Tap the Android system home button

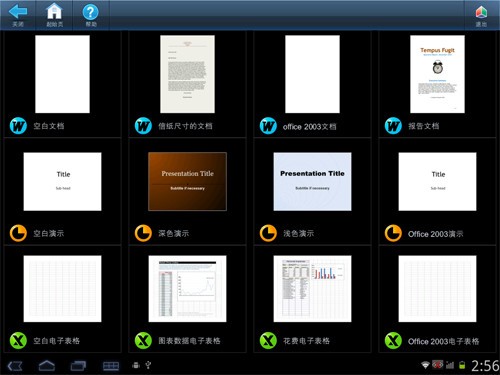(x=47, y=366)
